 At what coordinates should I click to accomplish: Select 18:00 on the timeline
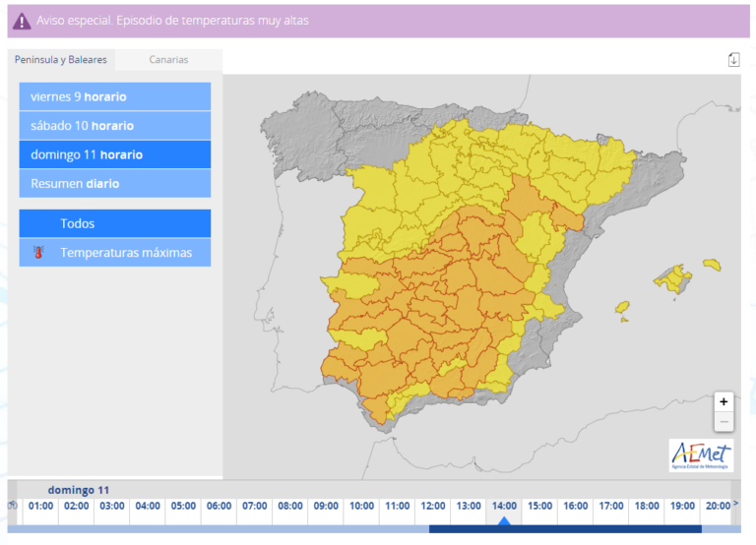647,506
